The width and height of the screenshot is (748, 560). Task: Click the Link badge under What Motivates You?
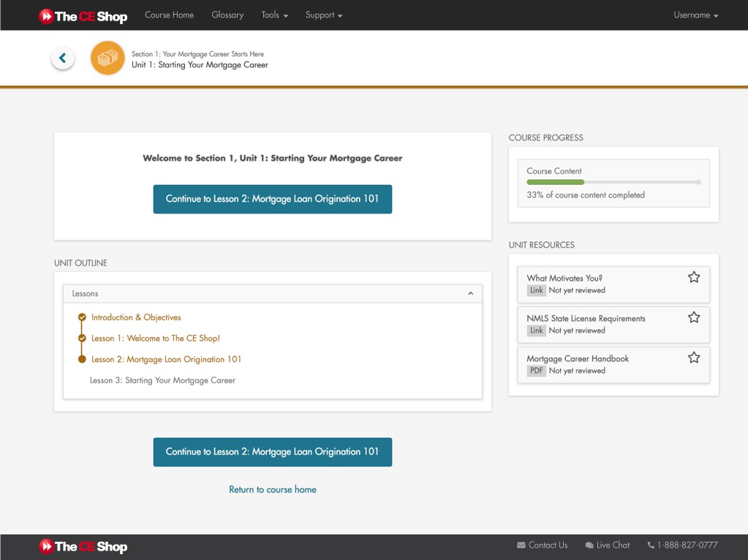coord(536,290)
